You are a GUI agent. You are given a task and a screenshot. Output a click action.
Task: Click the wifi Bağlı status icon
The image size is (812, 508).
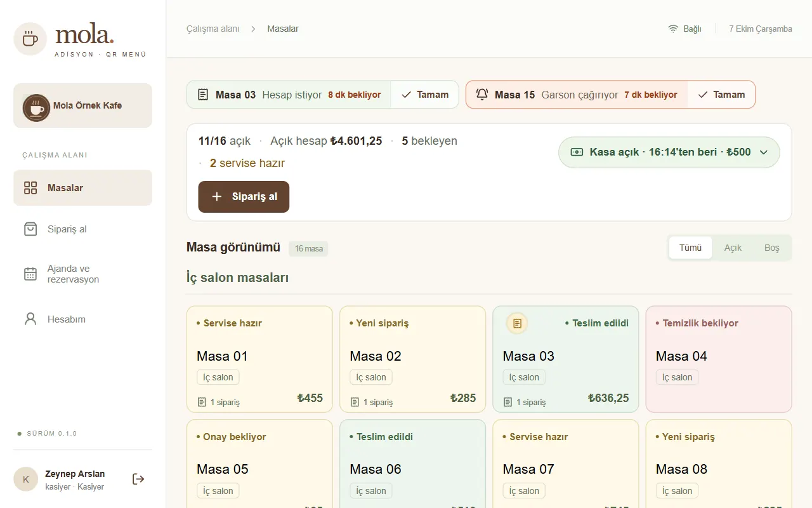[673, 29]
